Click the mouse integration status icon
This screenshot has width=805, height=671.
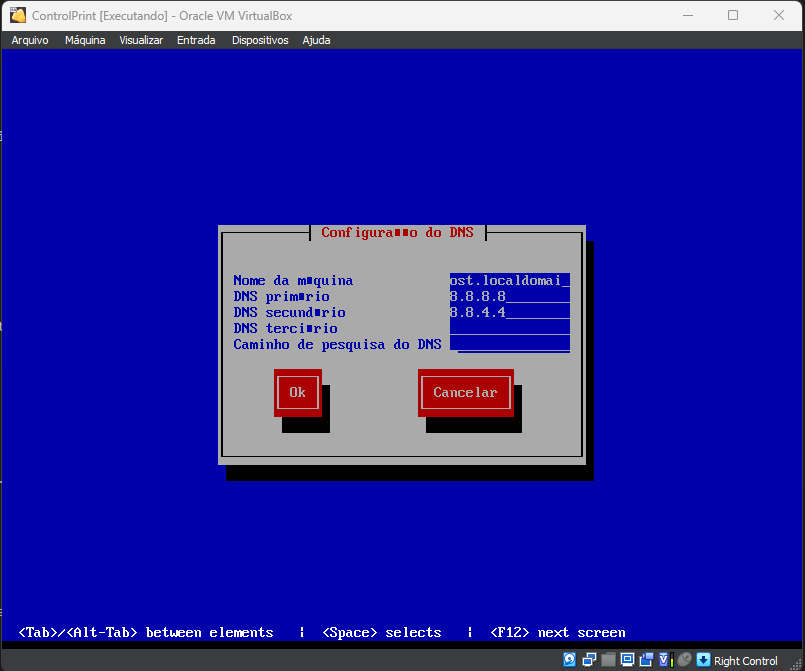(x=684, y=660)
